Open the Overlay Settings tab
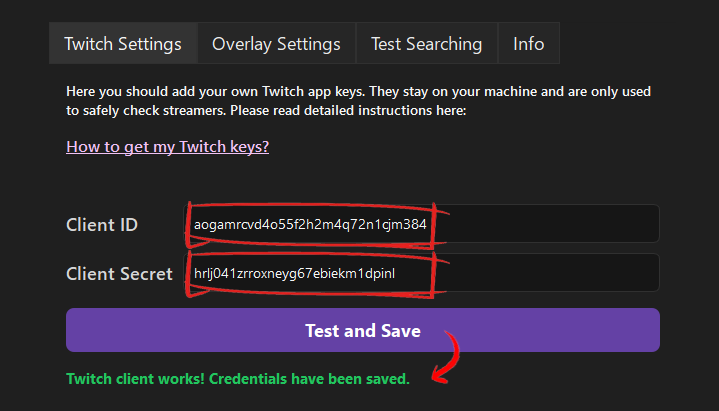The width and height of the screenshot is (719, 411). point(276,44)
